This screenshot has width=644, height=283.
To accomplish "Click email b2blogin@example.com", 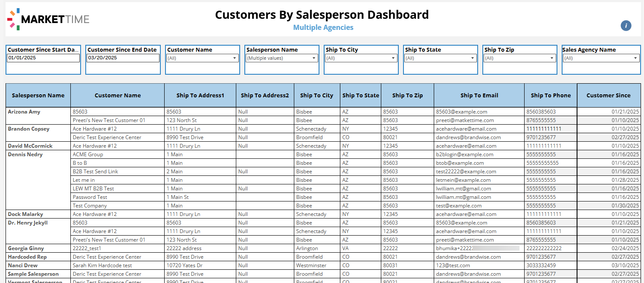I will click(x=464, y=155).
